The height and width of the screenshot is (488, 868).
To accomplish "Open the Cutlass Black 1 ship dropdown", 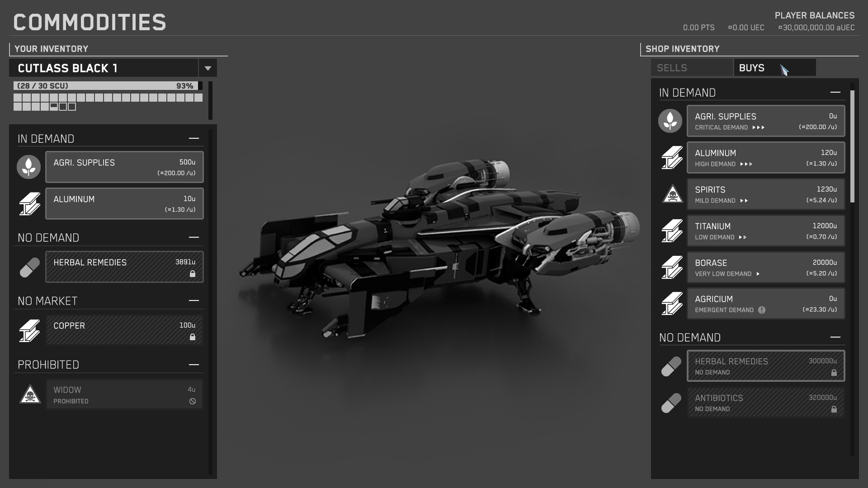I will 208,68.
